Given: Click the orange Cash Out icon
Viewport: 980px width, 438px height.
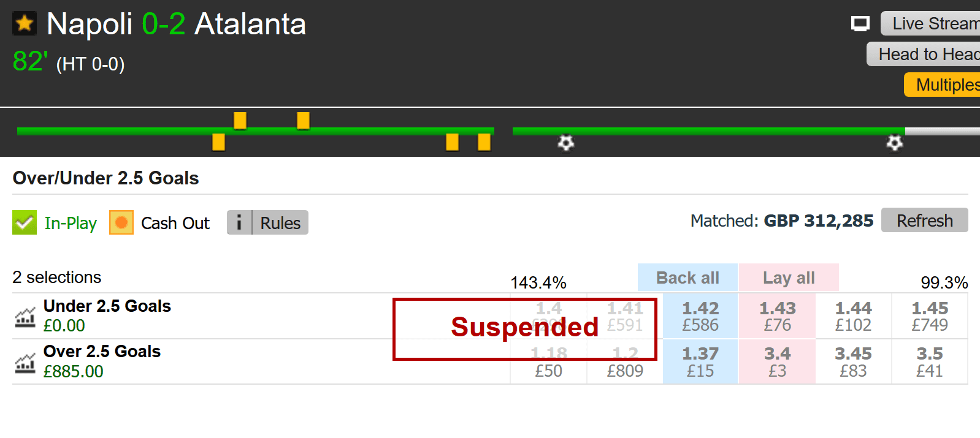Looking at the screenshot, I should 121,222.
